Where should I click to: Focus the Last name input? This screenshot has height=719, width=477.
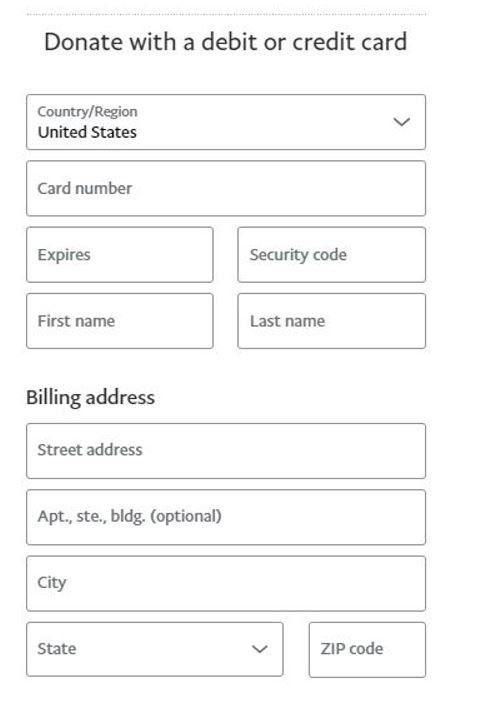pos(332,321)
